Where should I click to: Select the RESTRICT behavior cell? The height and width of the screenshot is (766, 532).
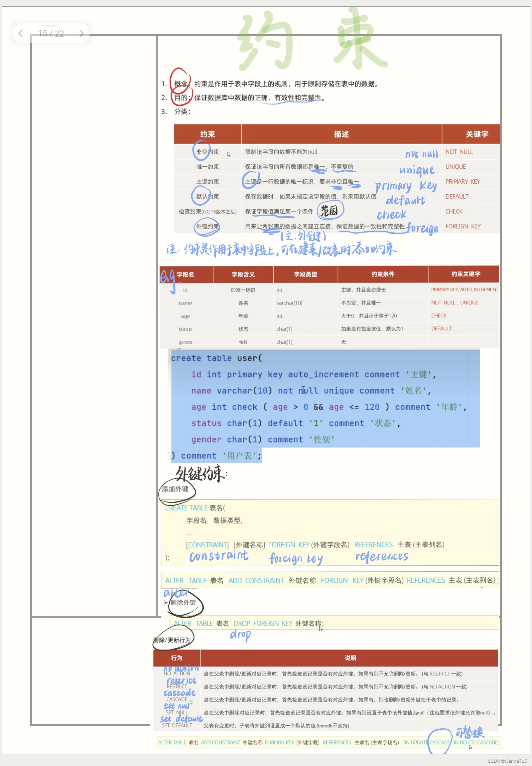(x=177, y=686)
